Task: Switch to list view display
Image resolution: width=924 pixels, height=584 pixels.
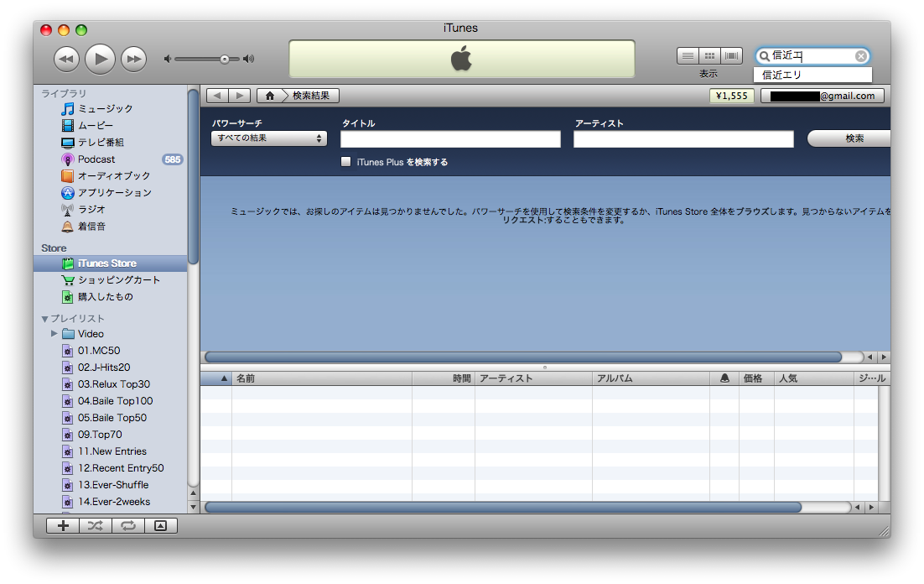Action: (688, 56)
